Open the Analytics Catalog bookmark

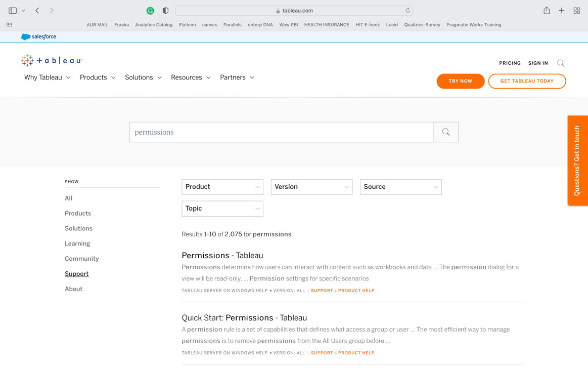coord(154,25)
